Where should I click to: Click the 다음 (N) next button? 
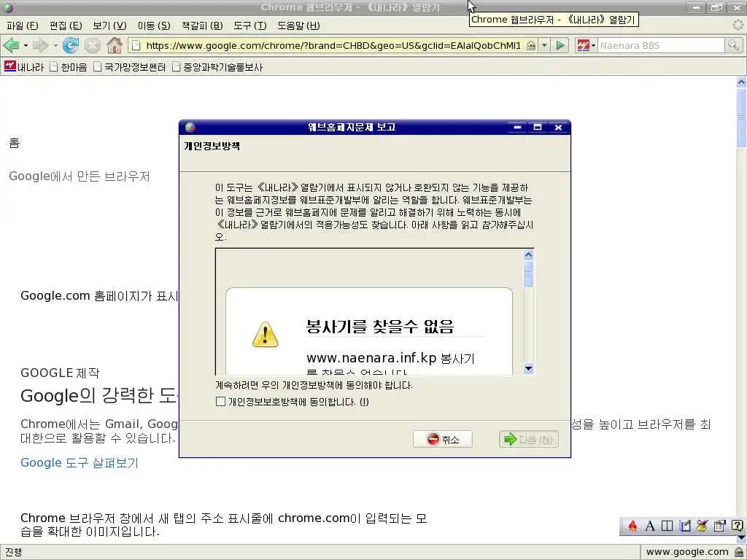[529, 439]
